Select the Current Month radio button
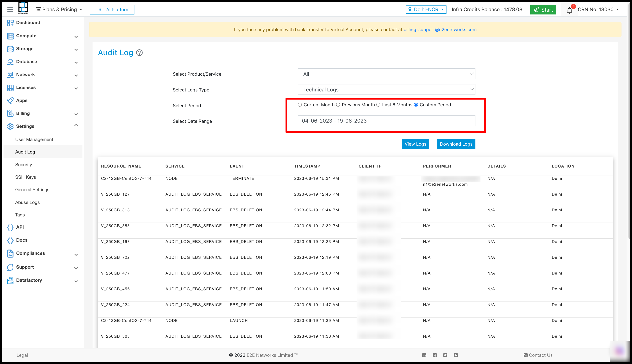Viewport: 632px width, 364px height. click(300, 105)
